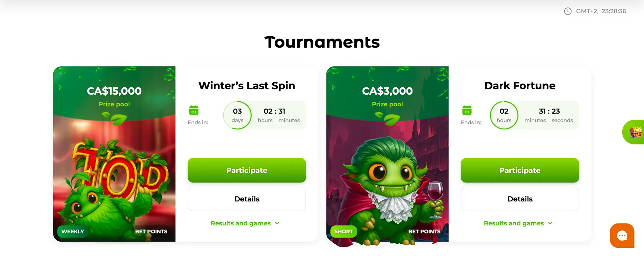Click BET POINTS label on Winter's Last Spin banner
Image resolution: width=644 pixels, height=256 pixels.
(x=151, y=232)
